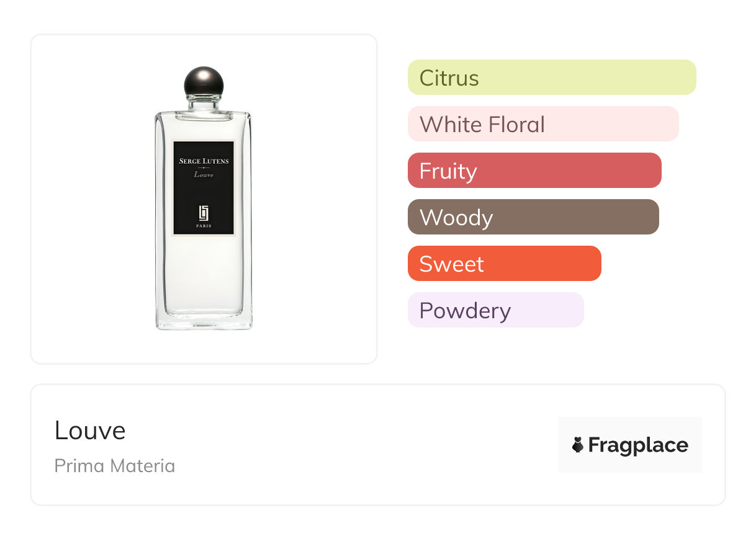Screen dimensions: 756x536
Task: Click the lilac Powdery accord bar
Action: coord(495,310)
